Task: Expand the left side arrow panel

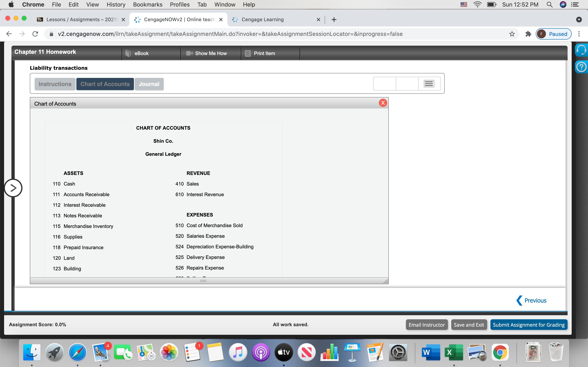Action: pos(13,188)
